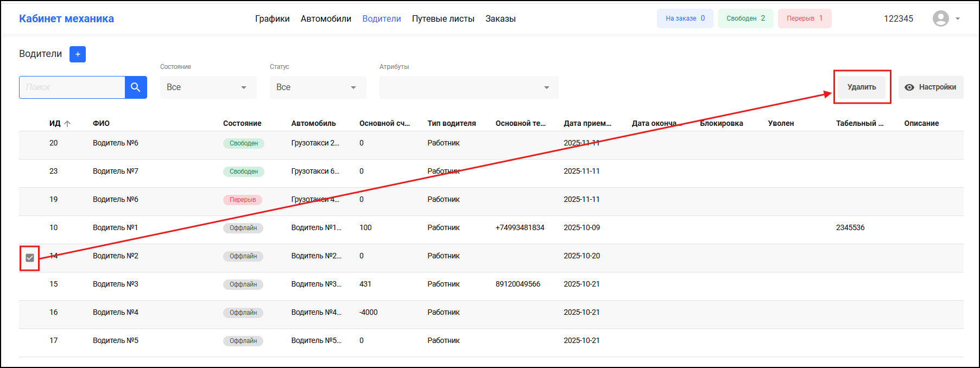Viewport: 980px width, 368px height.
Task: Open the Атрибуты filter dropdown
Action: pos(469,87)
